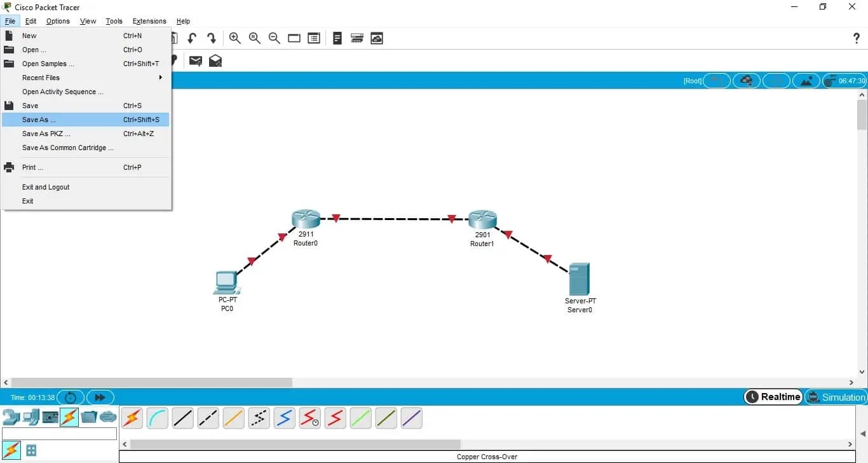Switch to Simulation mode
The image size is (868, 463).
click(x=836, y=397)
